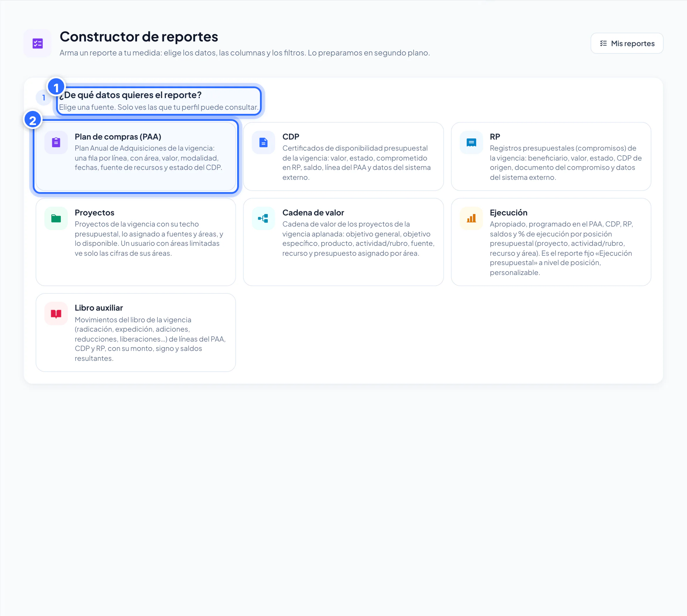Open Mis reportes
The height and width of the screenshot is (616, 687).
coord(627,43)
